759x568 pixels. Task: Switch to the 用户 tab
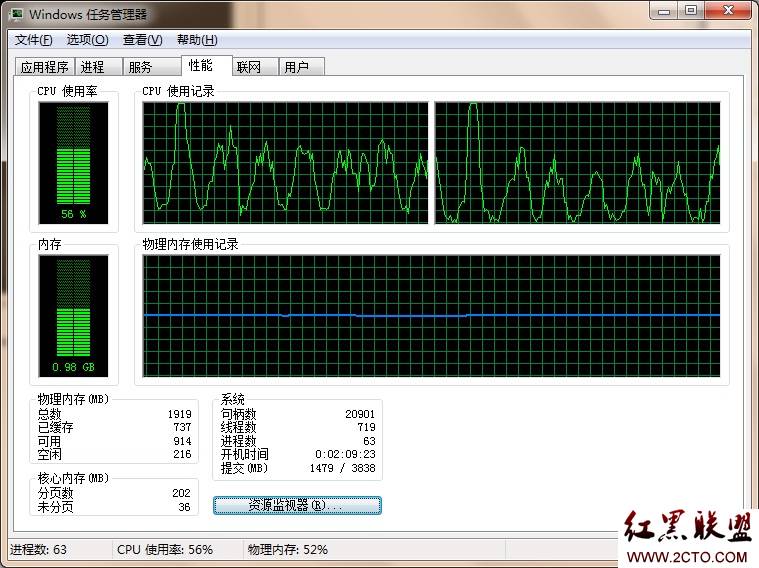[x=302, y=67]
